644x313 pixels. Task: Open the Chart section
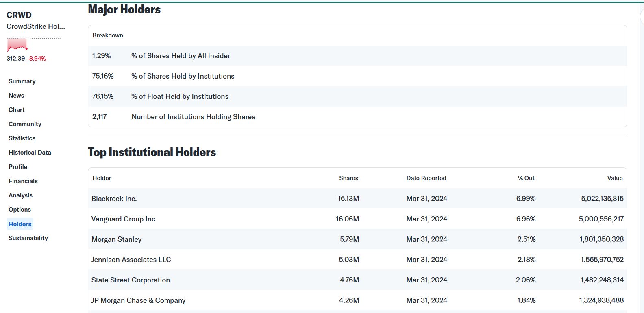coord(17,110)
